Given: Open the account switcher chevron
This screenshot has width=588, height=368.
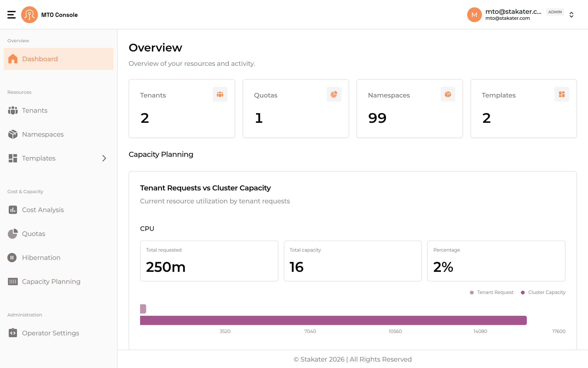Looking at the screenshot, I should tap(571, 15).
